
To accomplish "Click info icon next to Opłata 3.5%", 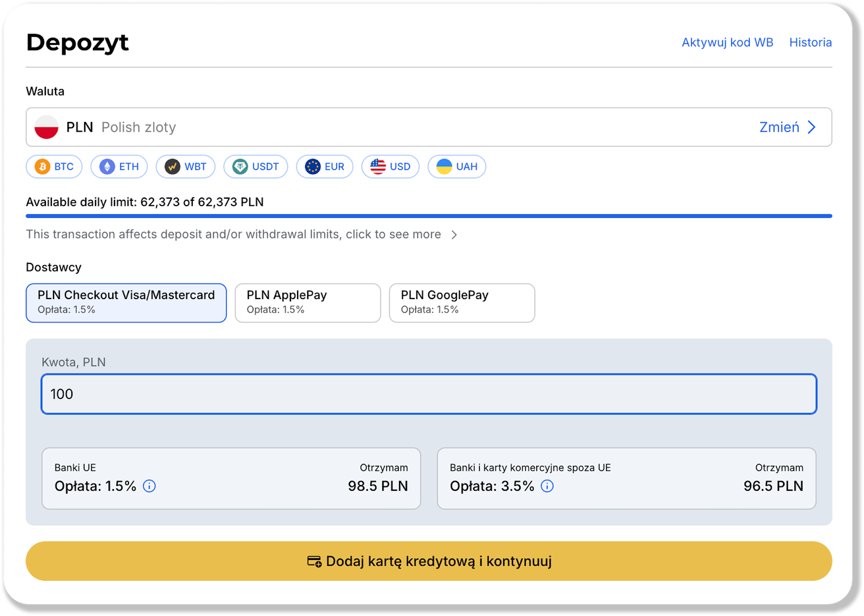I will 547,486.
